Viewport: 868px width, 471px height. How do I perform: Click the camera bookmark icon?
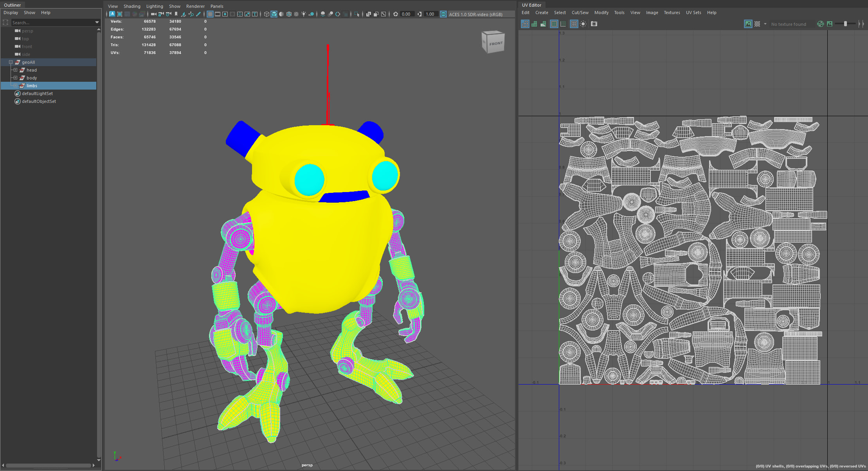176,14
